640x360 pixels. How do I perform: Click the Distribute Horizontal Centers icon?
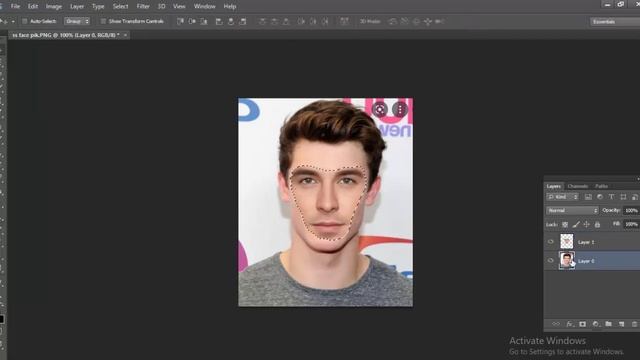tap(313, 21)
